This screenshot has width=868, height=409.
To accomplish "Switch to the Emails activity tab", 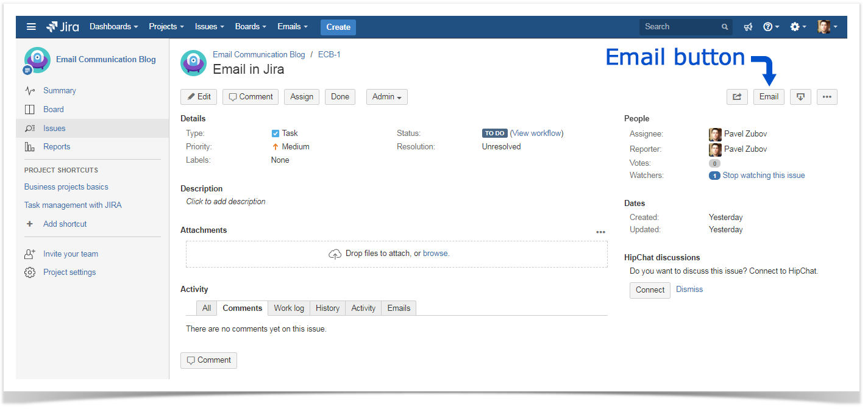I will [399, 308].
